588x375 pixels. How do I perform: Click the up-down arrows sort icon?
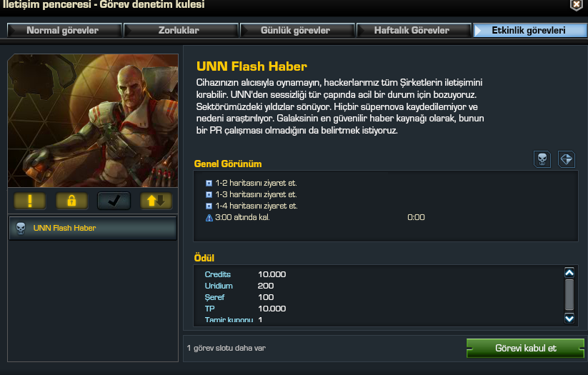coord(156,201)
